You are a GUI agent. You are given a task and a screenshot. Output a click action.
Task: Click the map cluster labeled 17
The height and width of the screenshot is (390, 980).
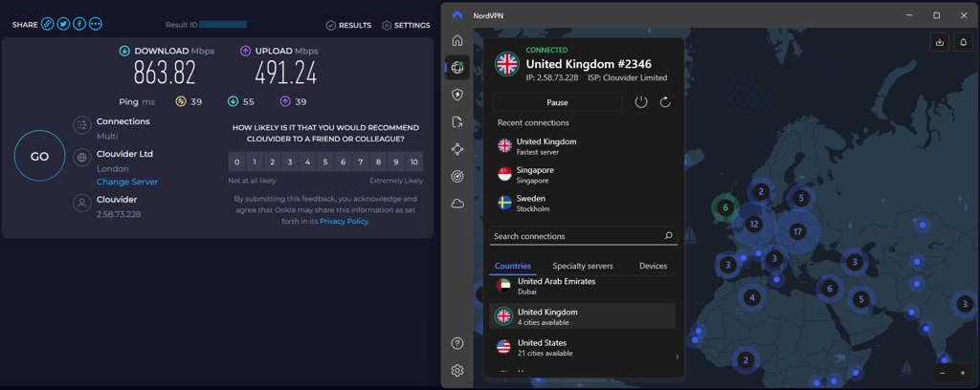coord(797,231)
